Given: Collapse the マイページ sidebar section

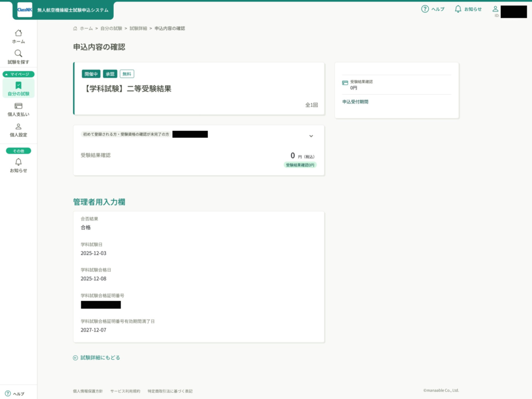Looking at the screenshot, I should [x=18, y=74].
